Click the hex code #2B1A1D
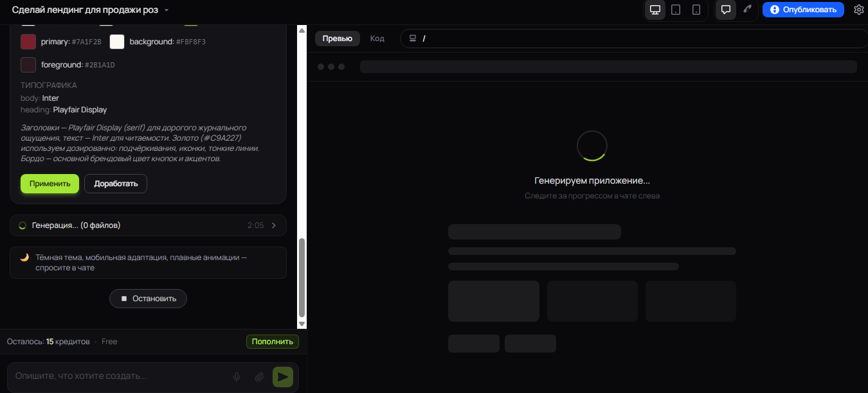 [x=100, y=65]
